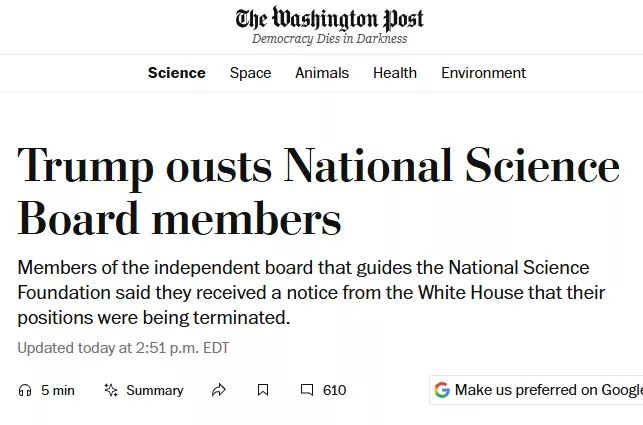Open the Environment section
Viewport: 643px width, 425px height.
[x=483, y=73]
